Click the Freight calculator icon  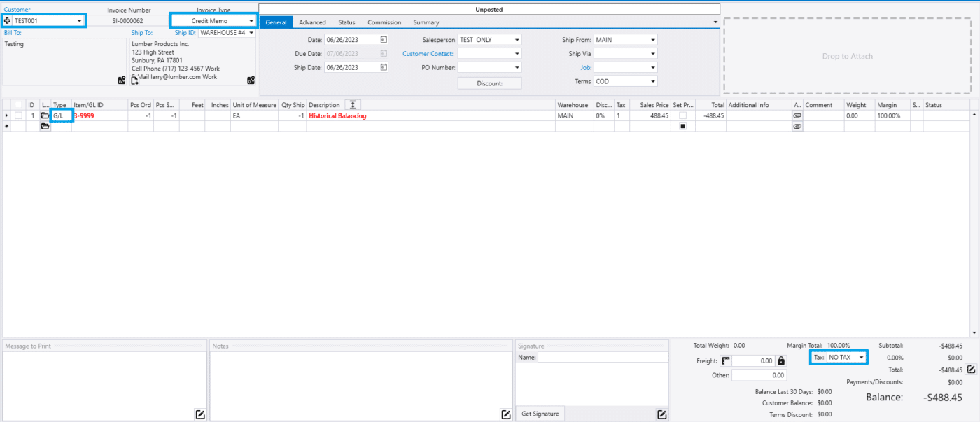point(725,361)
